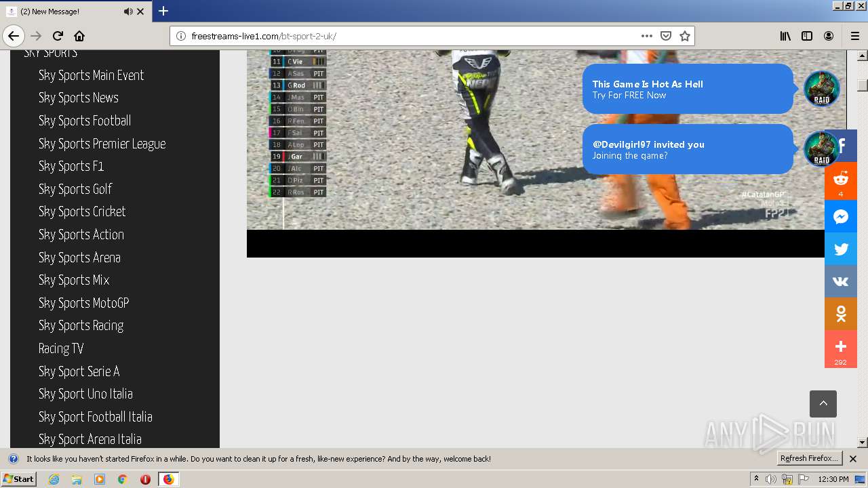868x488 pixels.
Task: Open the Firefox hamburger menu
Action: [855, 36]
